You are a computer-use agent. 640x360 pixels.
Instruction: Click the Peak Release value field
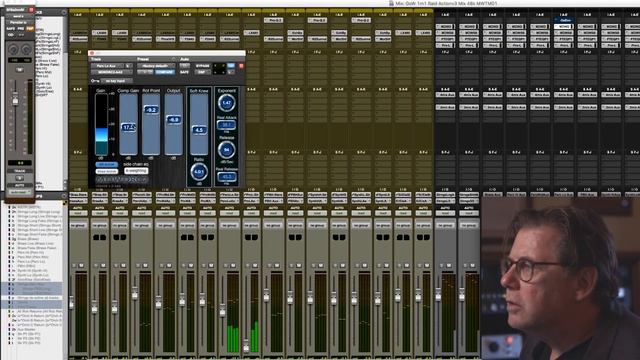(227, 176)
